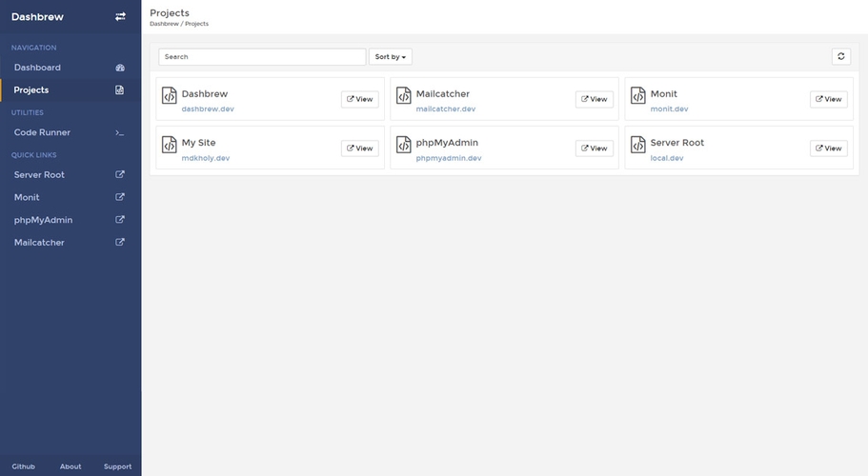Image resolution: width=868 pixels, height=476 pixels.
Task: Click Dashbrew in the breadcrumb trail
Action: (x=164, y=24)
